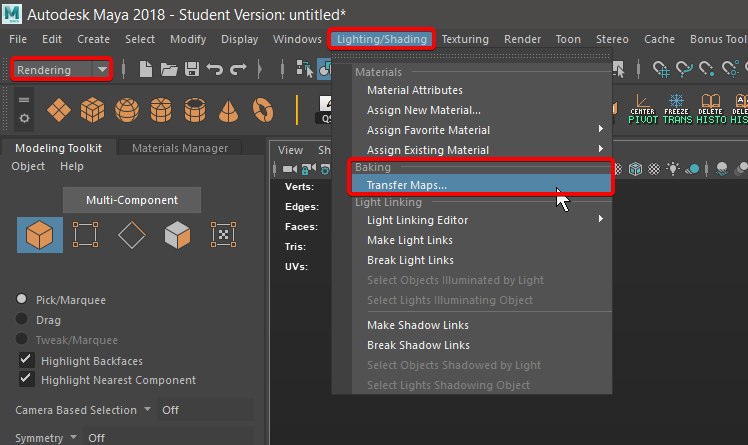Create a polygon torus from shelf
The image size is (748, 445).
coord(263,110)
